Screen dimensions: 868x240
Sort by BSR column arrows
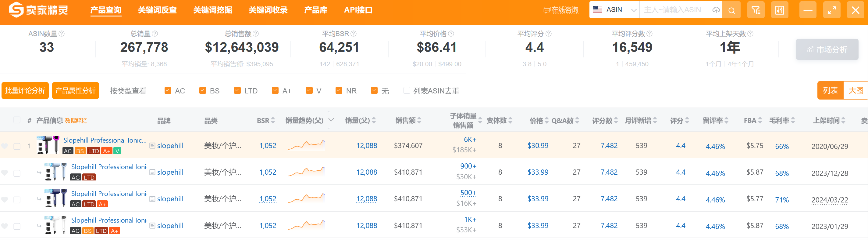click(x=273, y=121)
